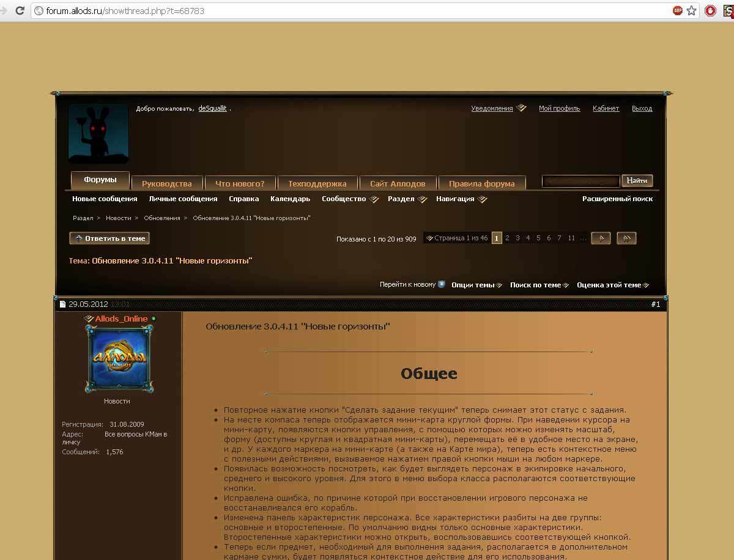Click the forum search input field

pos(581,181)
